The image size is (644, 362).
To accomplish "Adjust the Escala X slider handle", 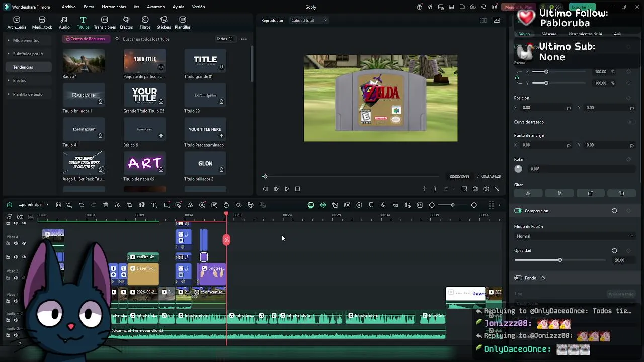I will (546, 72).
